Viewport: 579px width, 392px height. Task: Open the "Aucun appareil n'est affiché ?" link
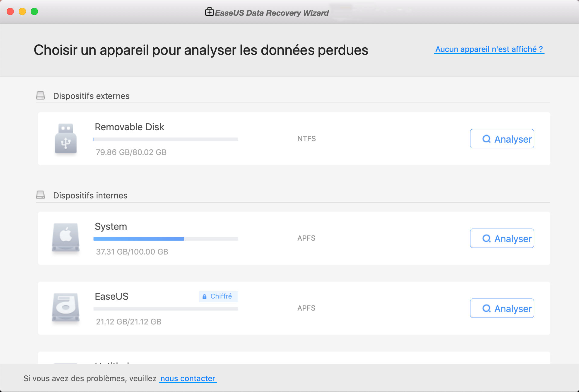pyautogui.click(x=489, y=49)
